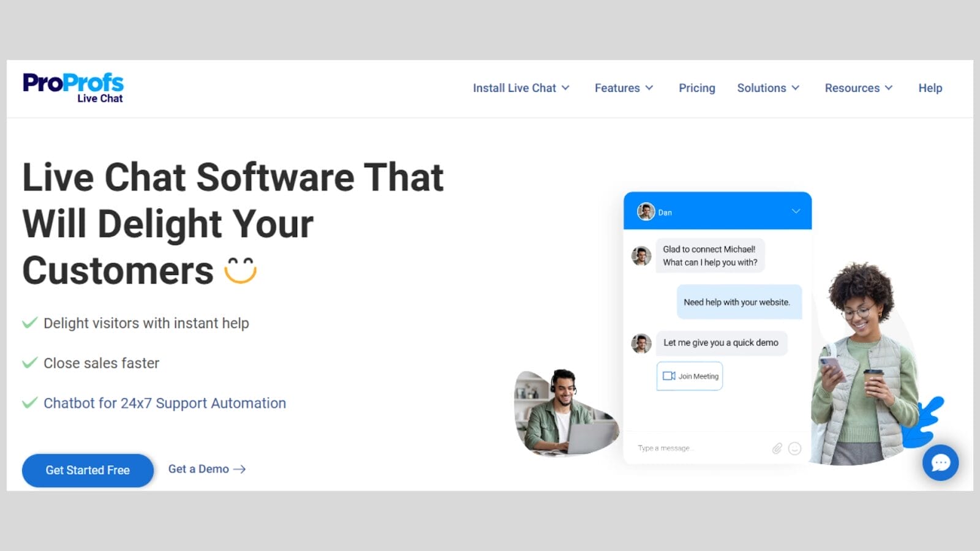The width and height of the screenshot is (980, 551).
Task: Click the name 'Dan' in chat header
Action: 665,212
